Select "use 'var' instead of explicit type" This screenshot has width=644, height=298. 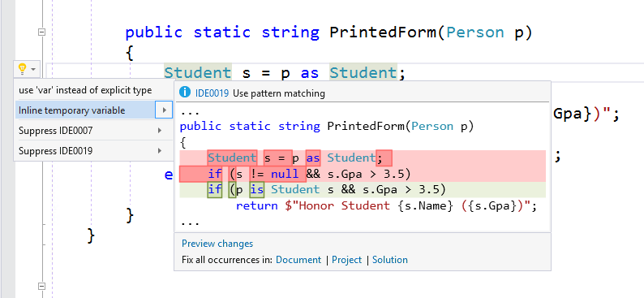[x=85, y=90]
